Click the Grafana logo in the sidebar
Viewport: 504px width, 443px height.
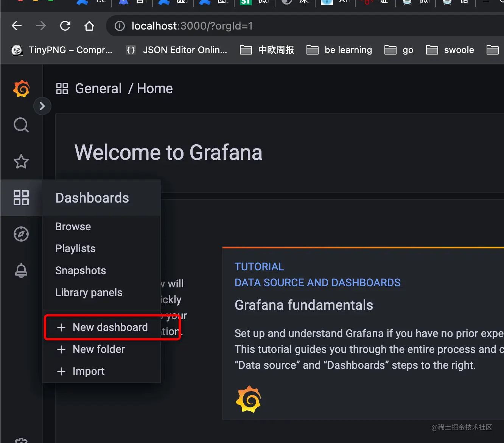pos(22,89)
